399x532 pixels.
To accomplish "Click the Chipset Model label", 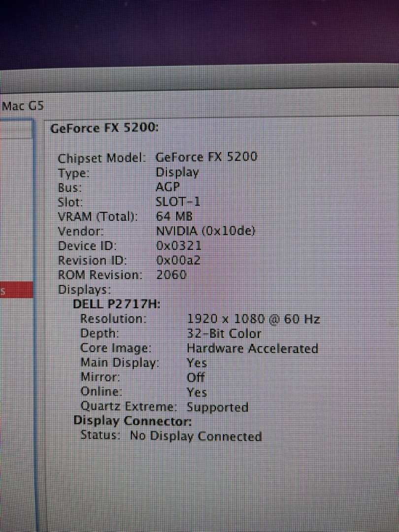I will (x=102, y=159).
